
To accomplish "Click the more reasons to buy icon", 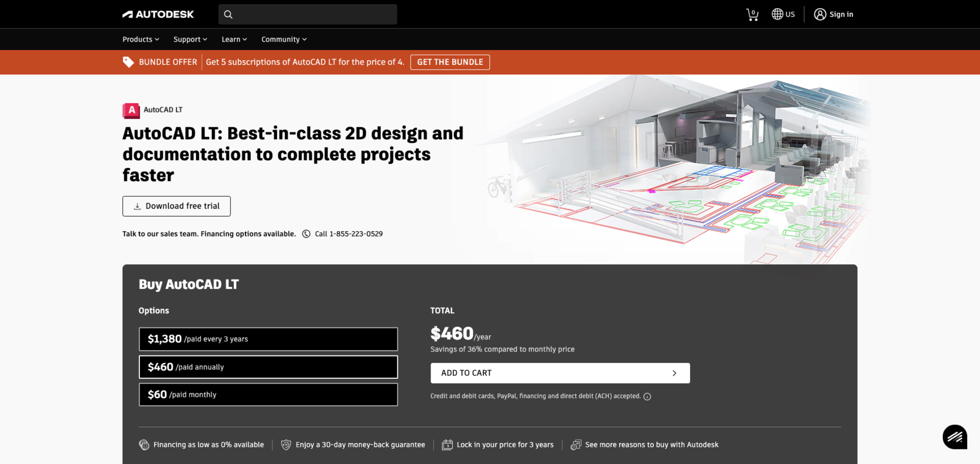I will tap(576, 445).
